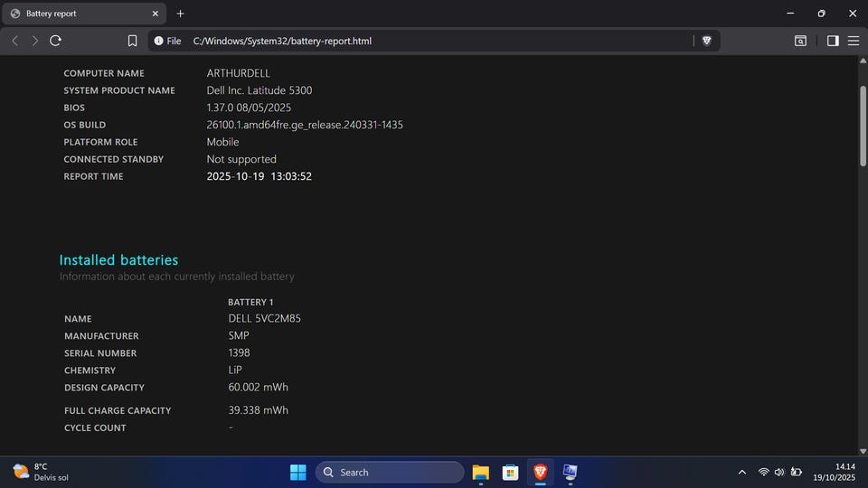Click the CONNECTED STANDBY label

click(x=114, y=159)
